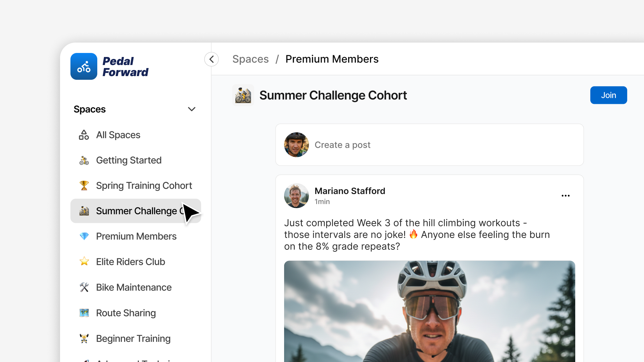Click the Spring Training Cohort trophy icon
Screen dimensions: 644x362
84,185
